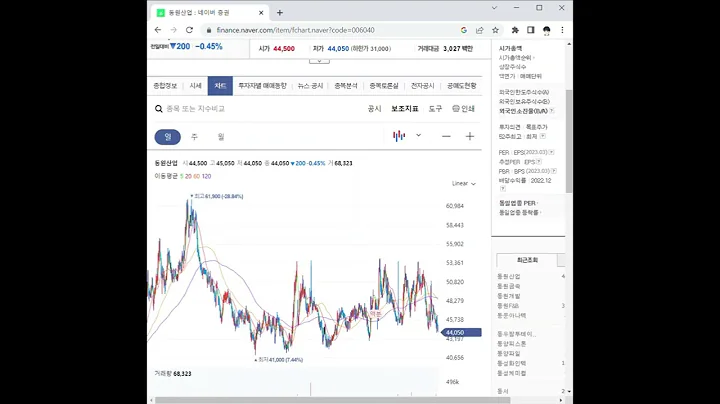This screenshot has width=720, height=404.
Task: Open the 투자자별 매매동향 tab
Action: [x=262, y=86]
